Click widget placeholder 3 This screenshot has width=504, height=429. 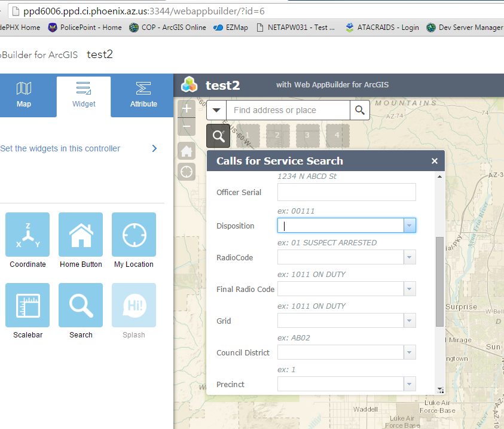tap(308, 136)
